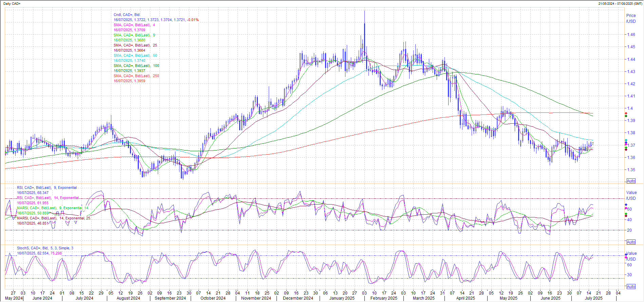Click the candle OHLC values line ending -0.01%

click(x=156, y=20)
